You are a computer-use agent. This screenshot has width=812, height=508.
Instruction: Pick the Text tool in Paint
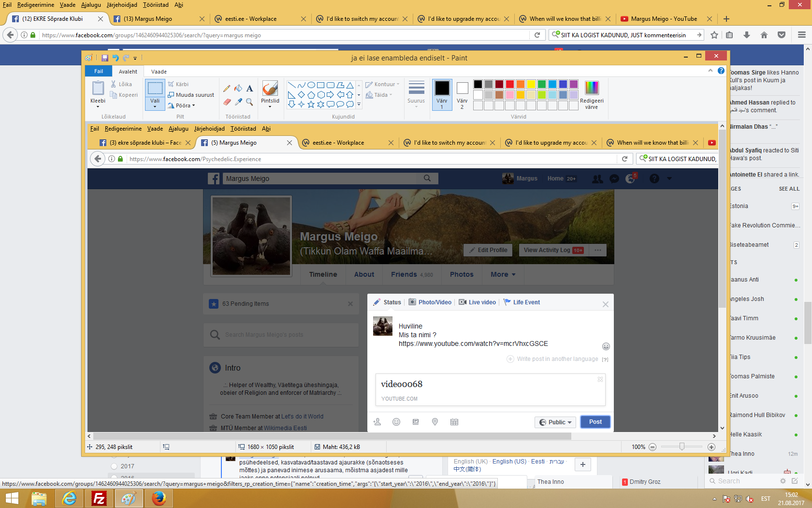pos(249,89)
